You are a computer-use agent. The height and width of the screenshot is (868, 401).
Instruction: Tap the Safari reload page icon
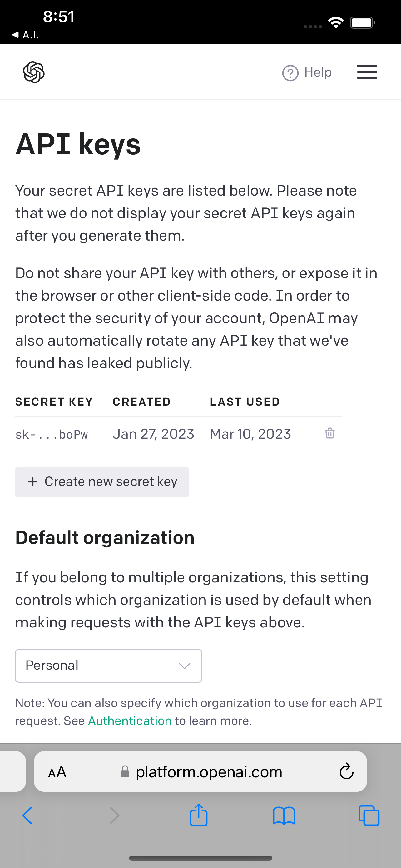pyautogui.click(x=346, y=771)
